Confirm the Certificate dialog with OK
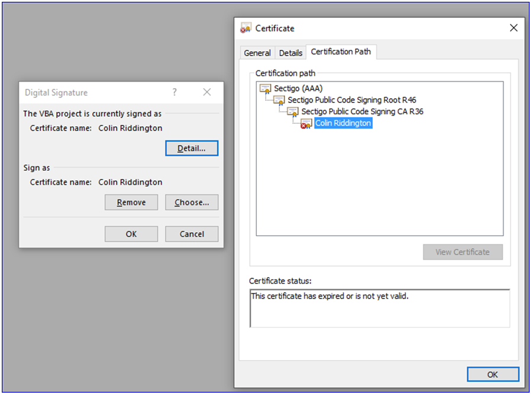Viewport: 532px width, 395px height. [x=492, y=375]
